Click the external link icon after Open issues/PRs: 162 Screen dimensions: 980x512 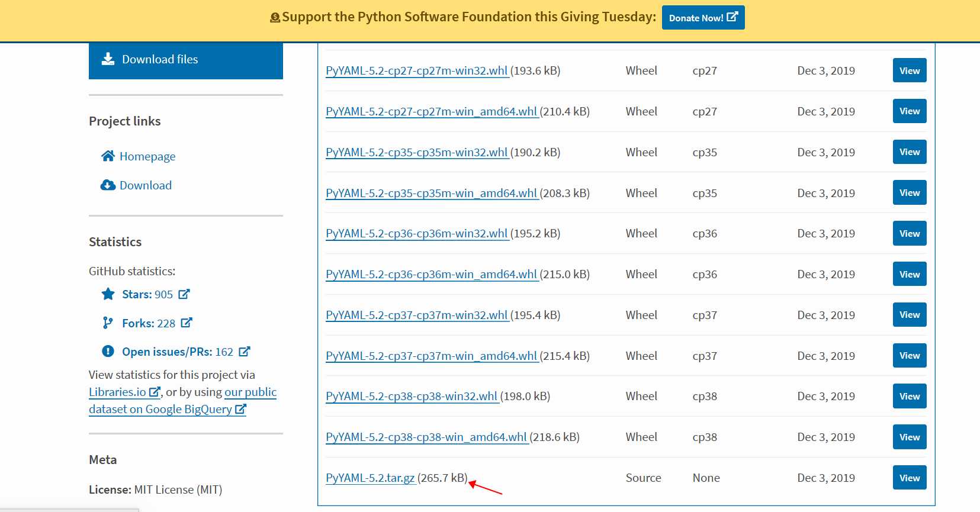(245, 352)
